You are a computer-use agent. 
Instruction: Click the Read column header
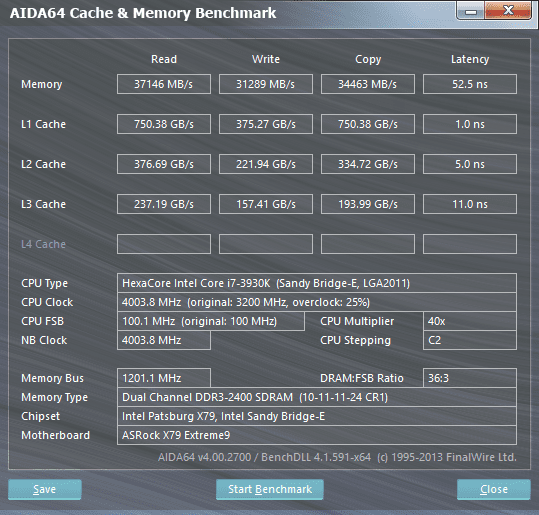pos(164,59)
